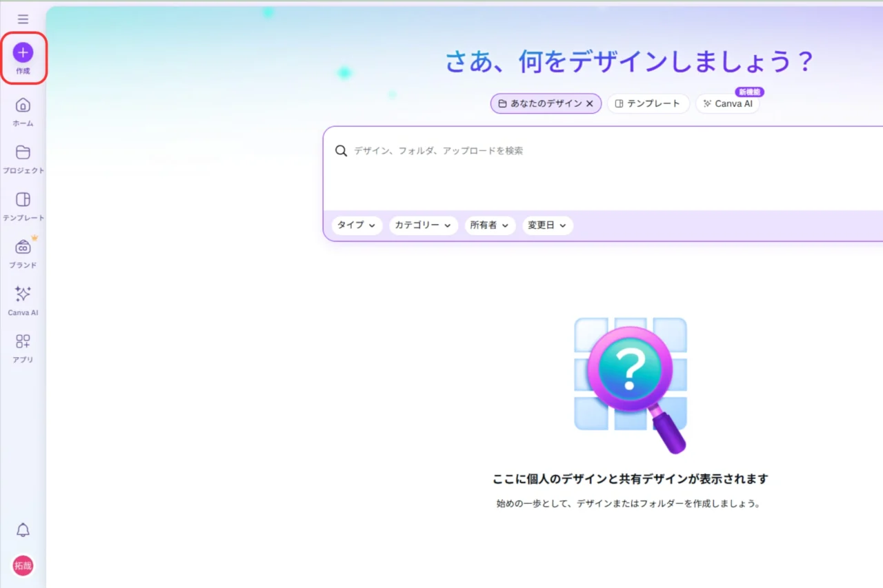The image size is (883, 588).
Task: Switch to the Canva AI tab chip
Action: [727, 103]
